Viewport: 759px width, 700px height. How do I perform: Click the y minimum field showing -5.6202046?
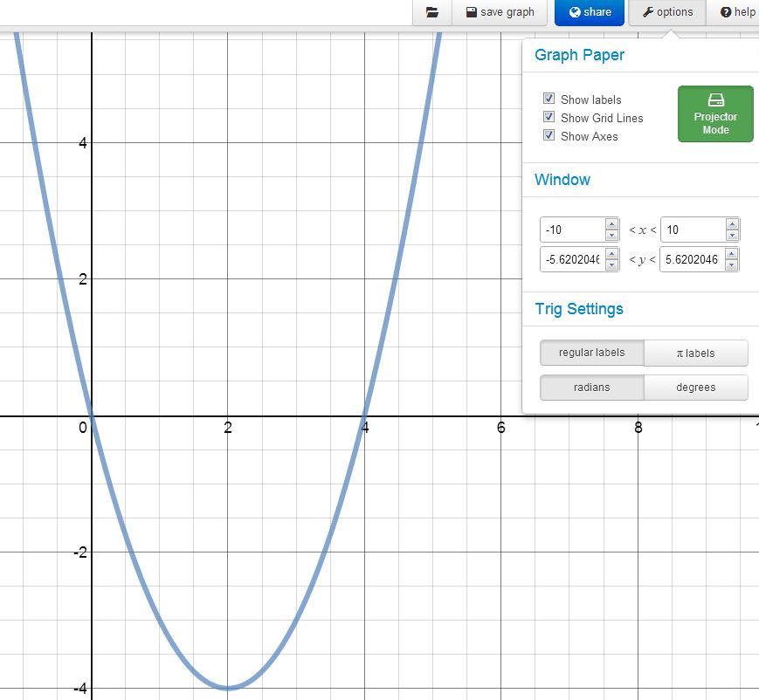pyautogui.click(x=573, y=260)
